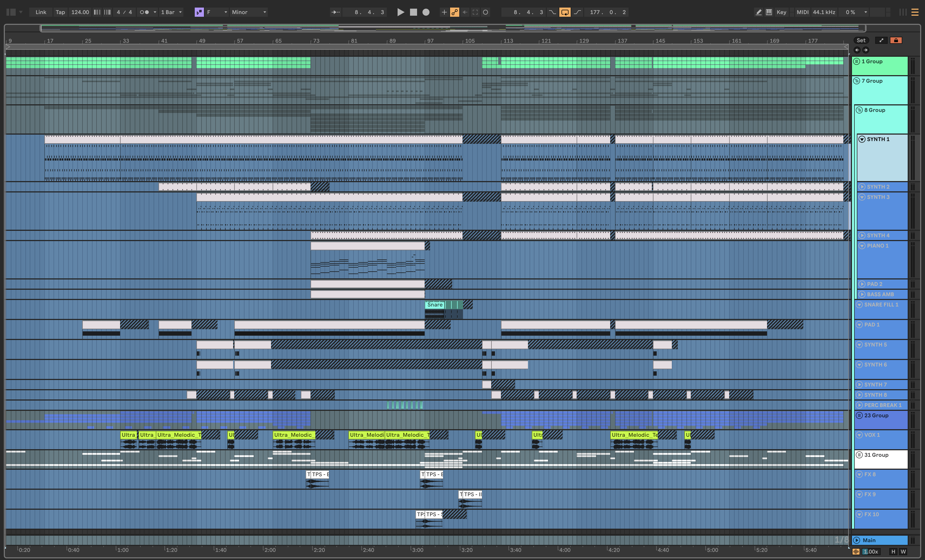Collapse the 7 Group track
The height and width of the screenshot is (560, 925).
(856, 81)
